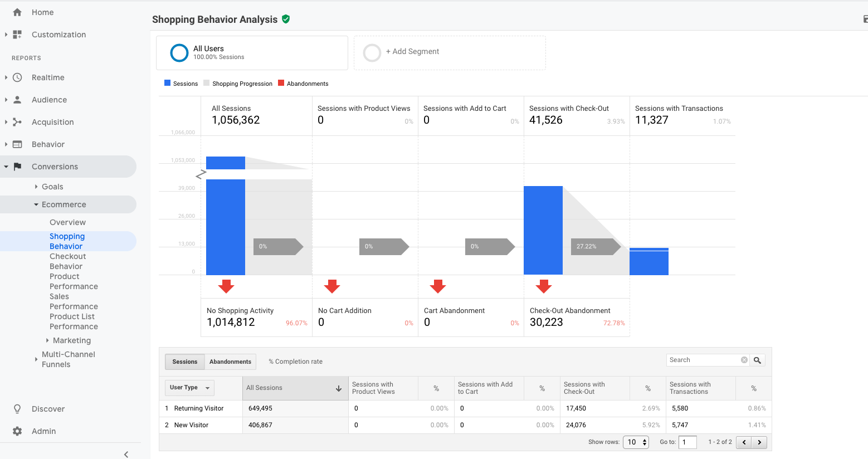Open Sales Performance report

74,301
